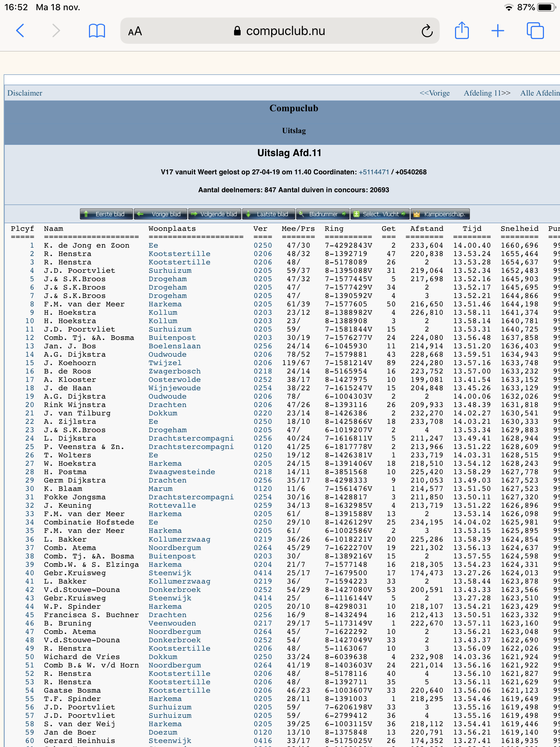Select ring number 7-4292843V
This screenshot has height=747, width=560.
tap(349, 245)
